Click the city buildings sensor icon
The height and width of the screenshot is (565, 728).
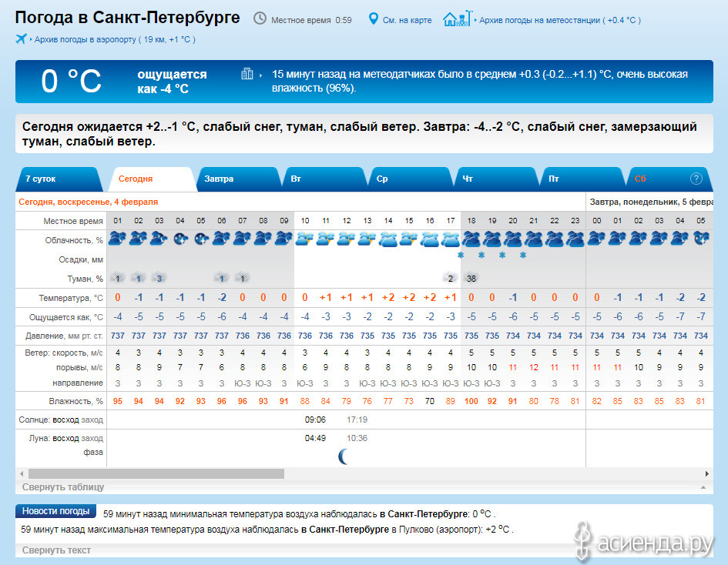click(x=247, y=74)
